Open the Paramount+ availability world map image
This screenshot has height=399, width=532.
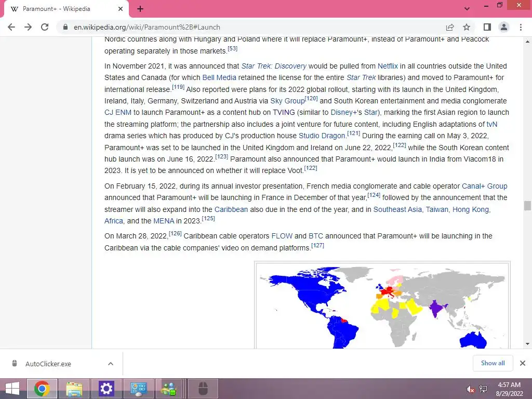point(382,305)
